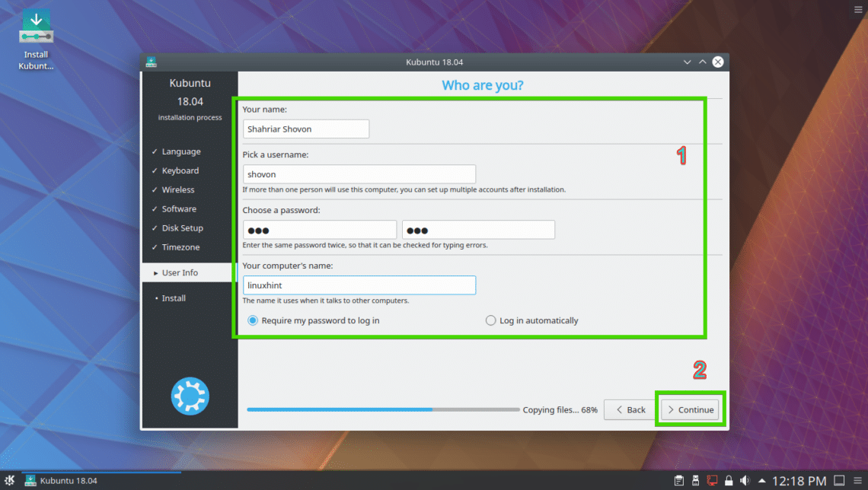Select User Info step in the sidebar
Viewport: 868px width, 490px height.
pos(190,272)
